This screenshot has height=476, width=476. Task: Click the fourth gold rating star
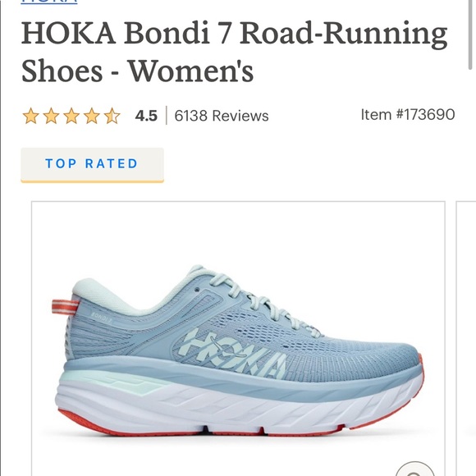pos(92,116)
